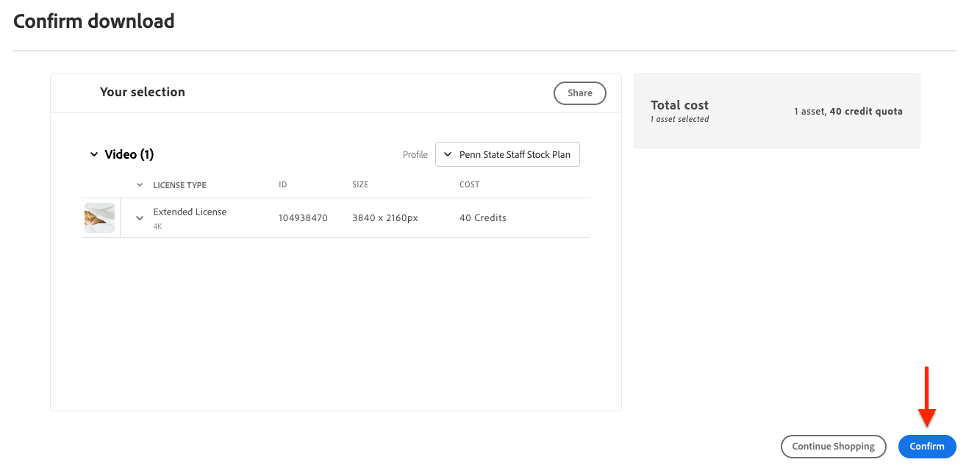Click the Profile label

pyautogui.click(x=415, y=155)
